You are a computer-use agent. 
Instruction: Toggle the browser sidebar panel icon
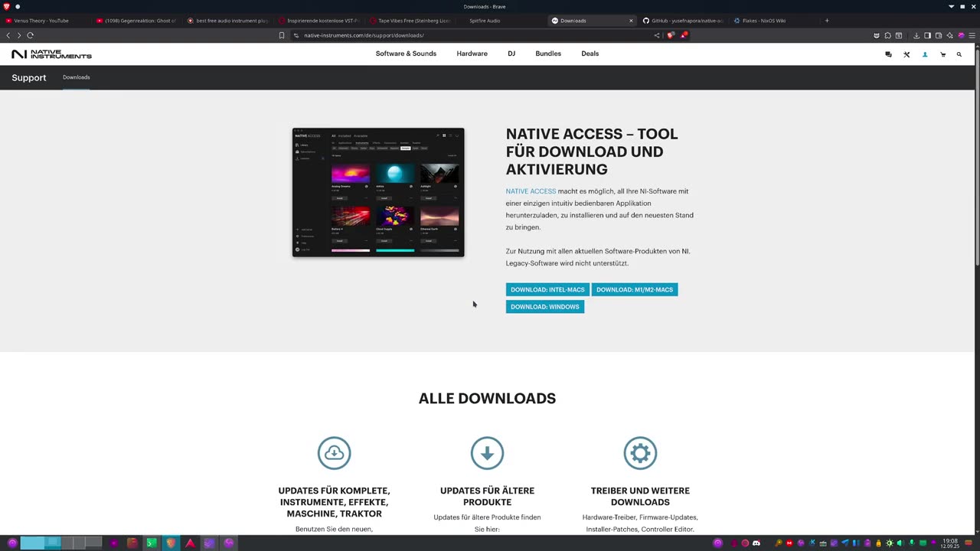pos(927,35)
